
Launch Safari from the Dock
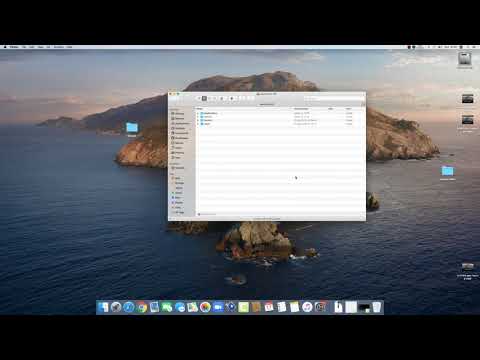click(x=129, y=307)
